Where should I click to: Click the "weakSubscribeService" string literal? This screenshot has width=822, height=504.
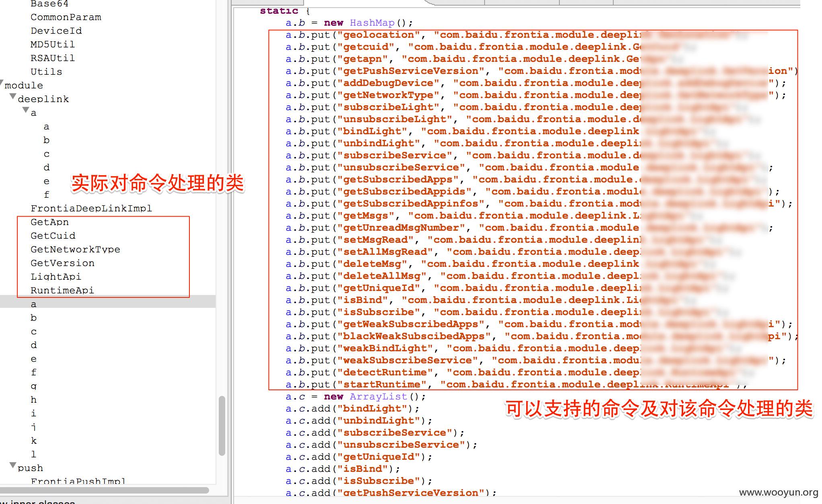407,361
